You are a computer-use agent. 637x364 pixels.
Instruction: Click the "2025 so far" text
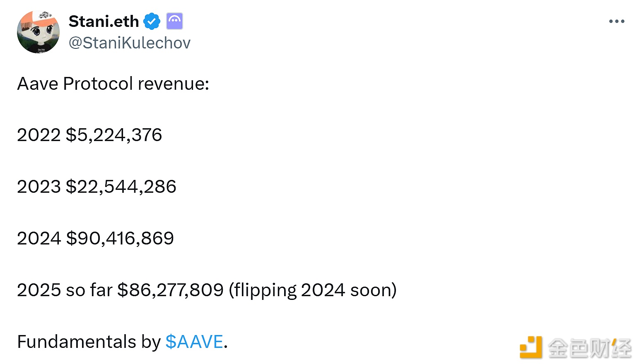pos(65,290)
